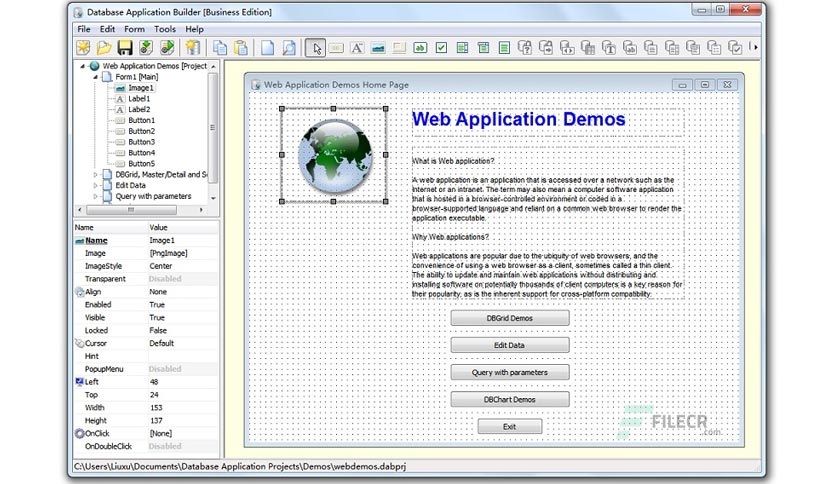
Task: Click the blank page New Form icon
Action: (268, 48)
